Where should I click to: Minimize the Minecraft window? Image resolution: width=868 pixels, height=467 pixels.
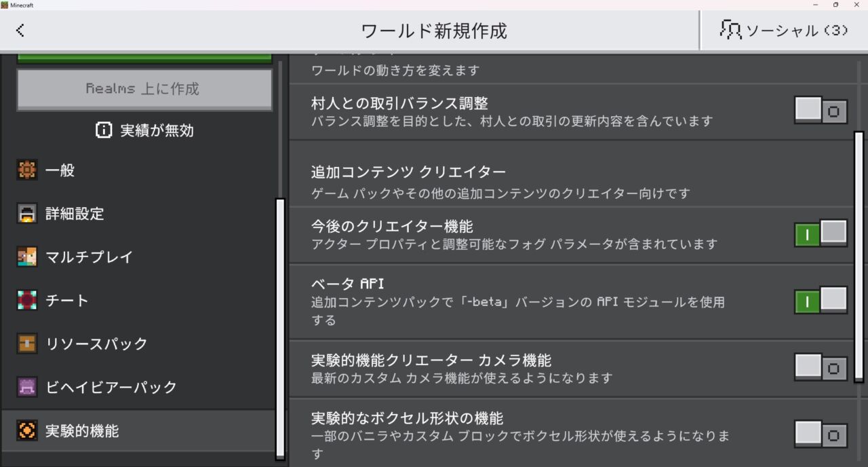pos(814,5)
